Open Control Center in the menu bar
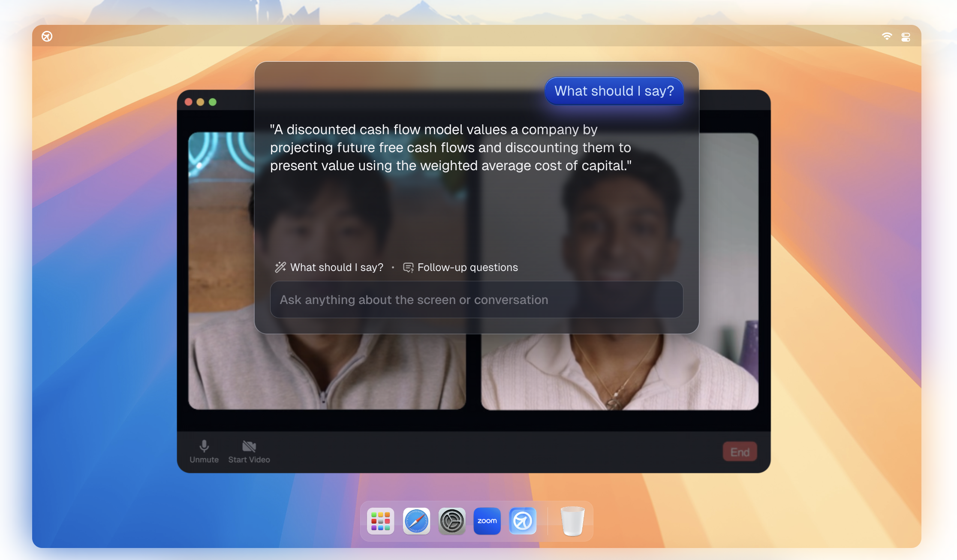 [x=906, y=37]
